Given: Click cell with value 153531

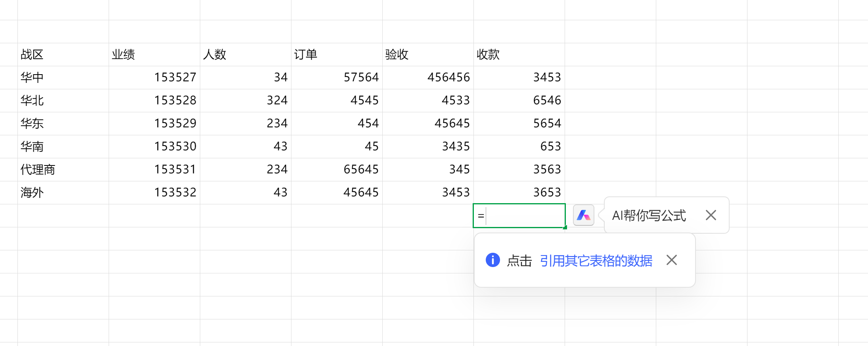Looking at the screenshot, I should click(154, 169).
